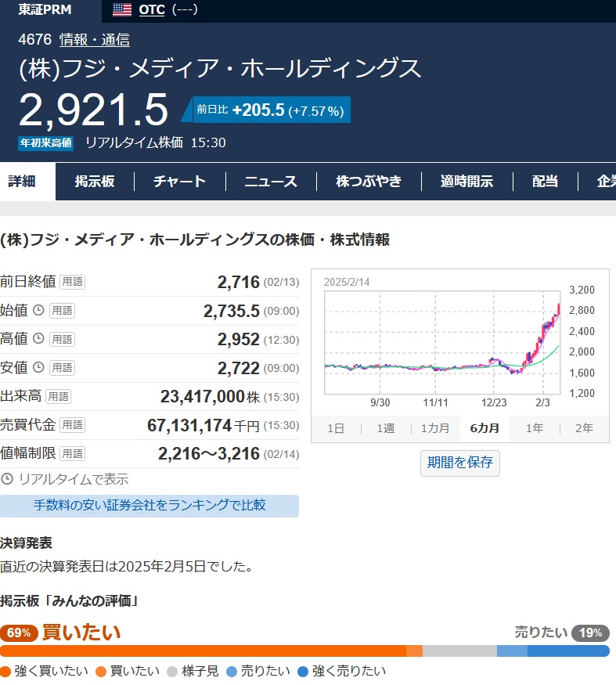Screen dimensions: 616x685
Task: Open the 用語 glossary badge for 前日終値
Action: (x=73, y=282)
